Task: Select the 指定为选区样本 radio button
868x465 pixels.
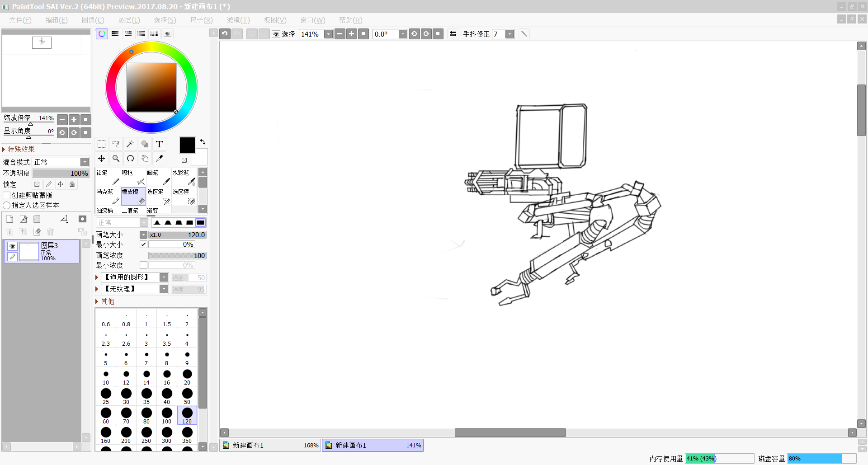Action: click(7, 205)
